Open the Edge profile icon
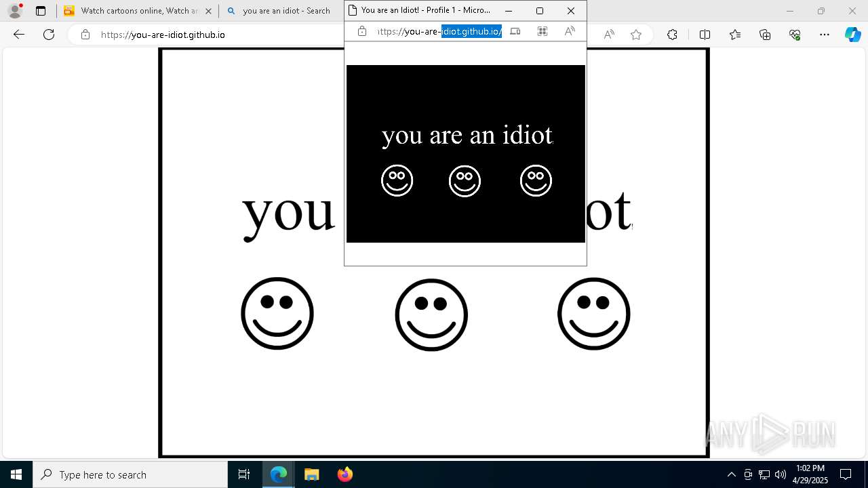The image size is (868, 488). coord(15,11)
